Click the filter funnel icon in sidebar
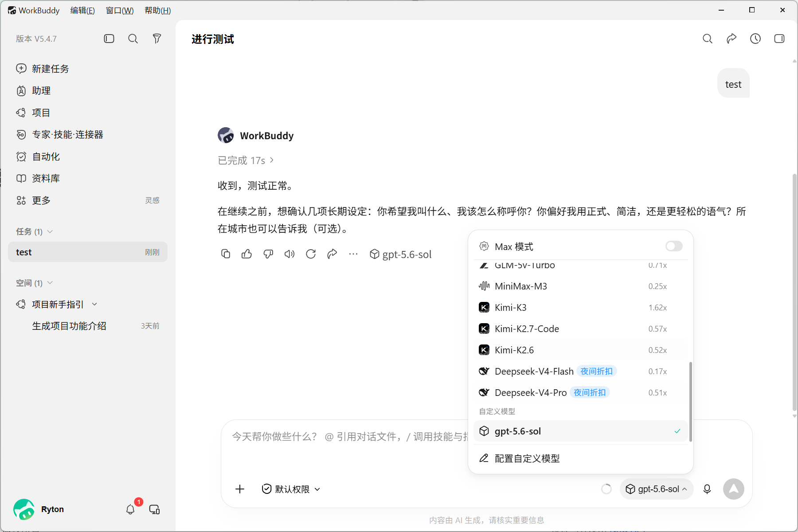The width and height of the screenshot is (798, 532). [x=157, y=39]
